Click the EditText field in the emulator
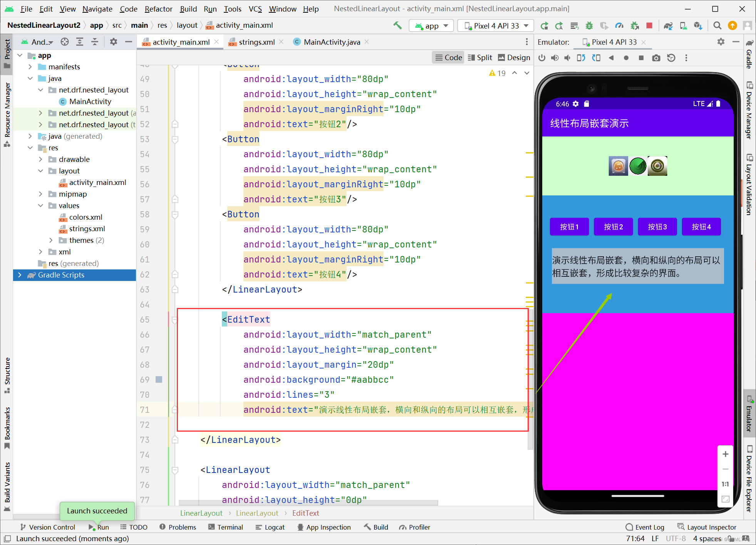Viewport: 756px width, 545px height. pos(637,266)
